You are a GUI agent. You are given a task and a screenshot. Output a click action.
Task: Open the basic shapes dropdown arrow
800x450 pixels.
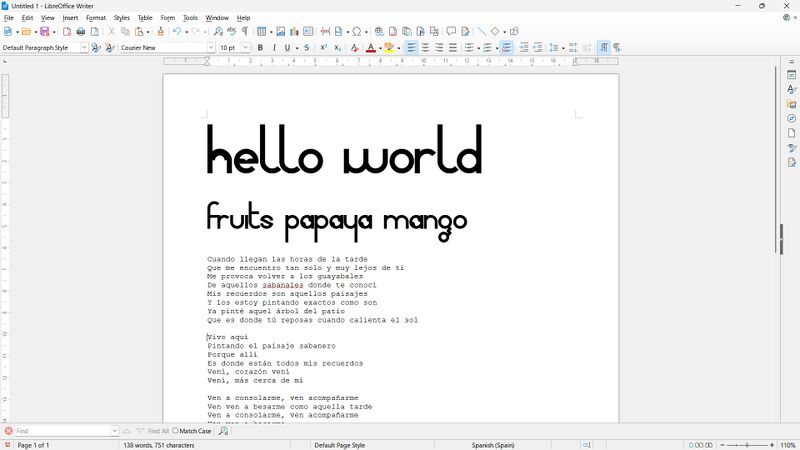(504, 32)
